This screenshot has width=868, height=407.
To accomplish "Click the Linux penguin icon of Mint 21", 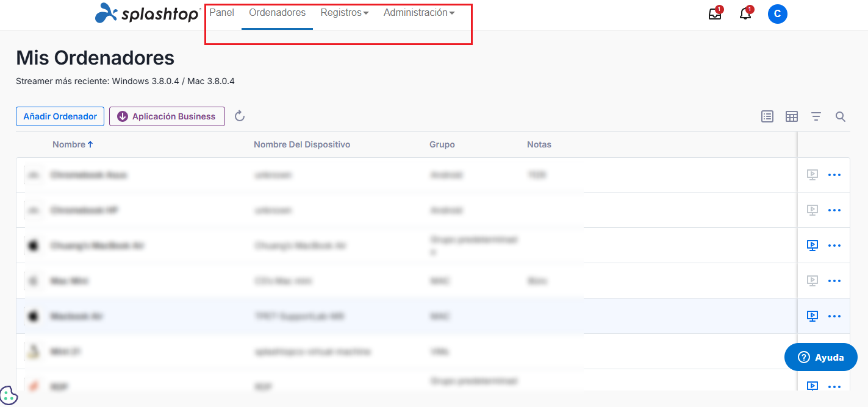I will (x=33, y=352).
